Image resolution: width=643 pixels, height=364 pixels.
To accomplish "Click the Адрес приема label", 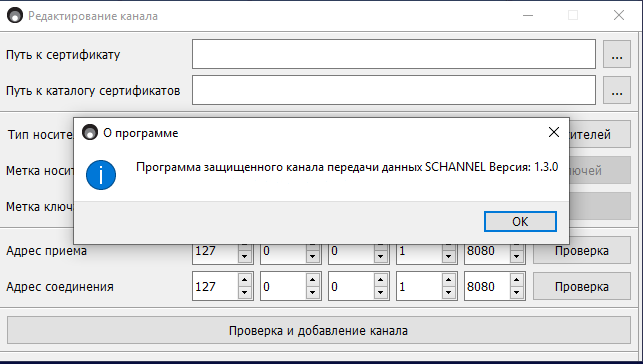I will pos(46,251).
